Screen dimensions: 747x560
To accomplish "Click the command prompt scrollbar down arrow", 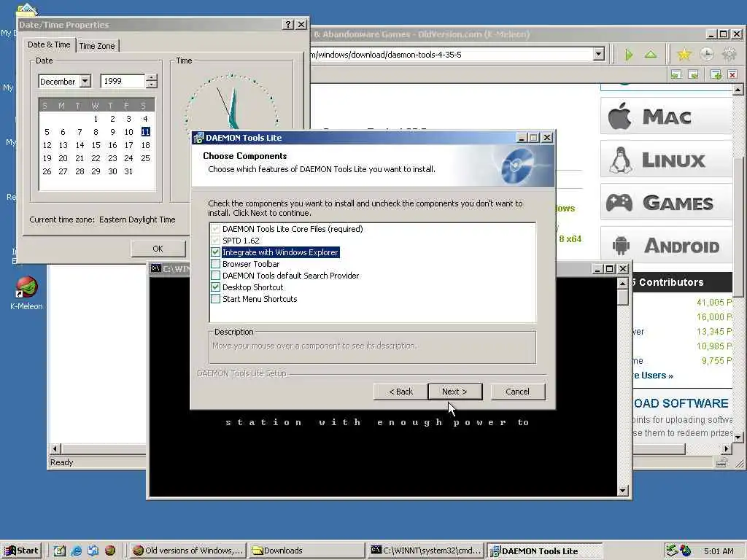I will (x=623, y=491).
